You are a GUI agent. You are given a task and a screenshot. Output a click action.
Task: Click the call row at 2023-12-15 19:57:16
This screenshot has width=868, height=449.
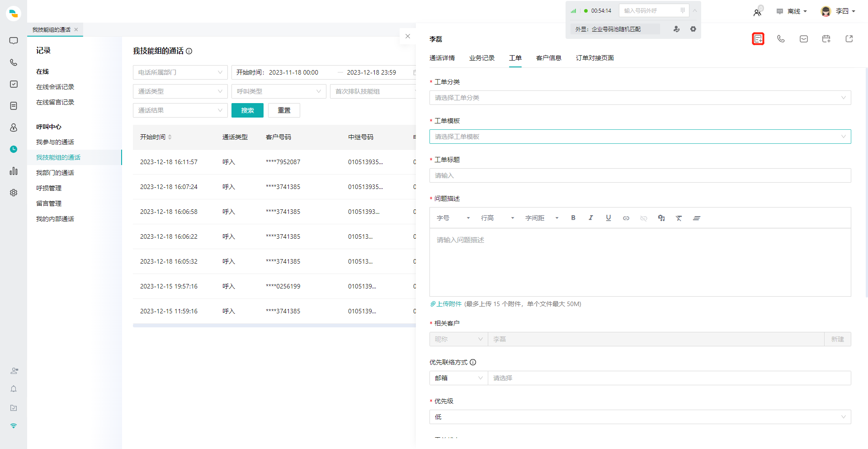pyautogui.click(x=274, y=286)
